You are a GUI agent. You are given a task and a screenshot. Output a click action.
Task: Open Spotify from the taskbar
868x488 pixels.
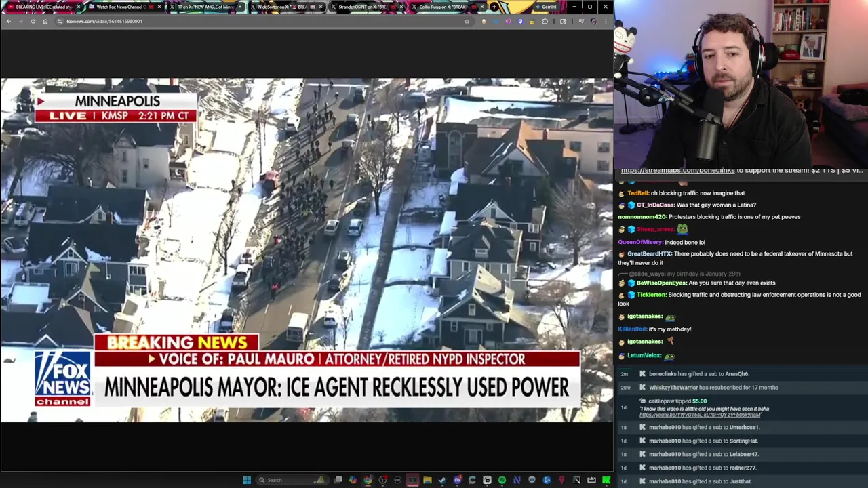point(502,480)
